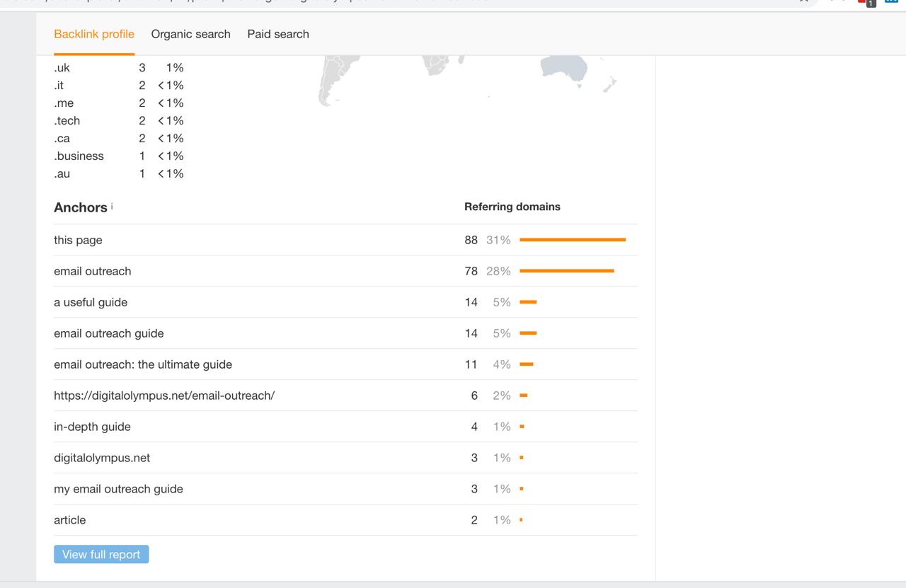The image size is (906, 588).
Task: Click the 'email outreach guide' anchor
Action: pyautogui.click(x=108, y=333)
